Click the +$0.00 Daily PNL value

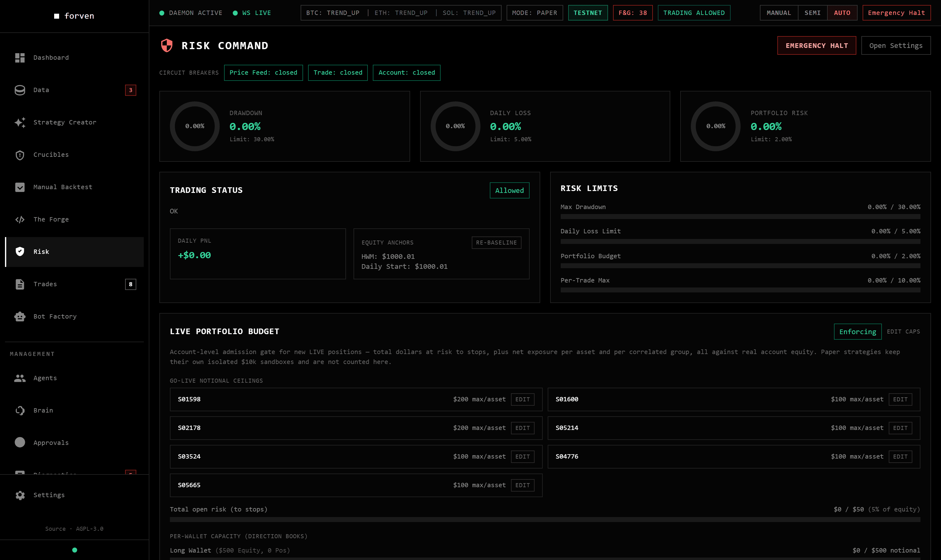tap(194, 255)
